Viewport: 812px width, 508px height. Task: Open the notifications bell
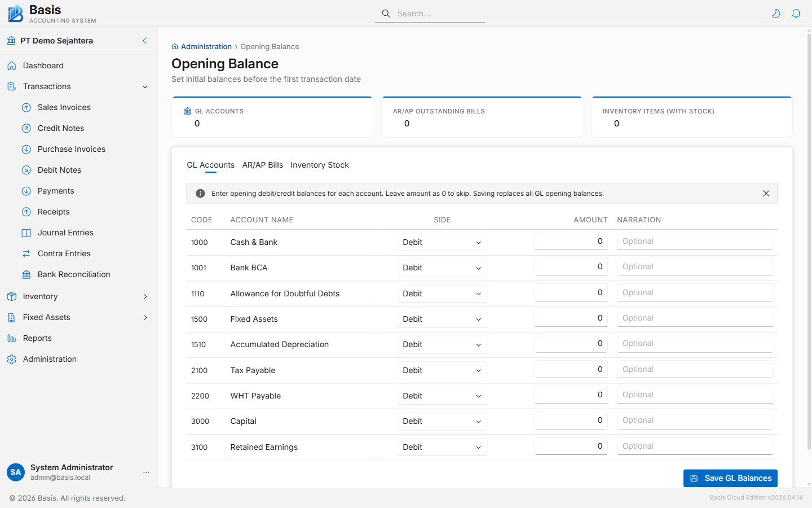[796, 14]
